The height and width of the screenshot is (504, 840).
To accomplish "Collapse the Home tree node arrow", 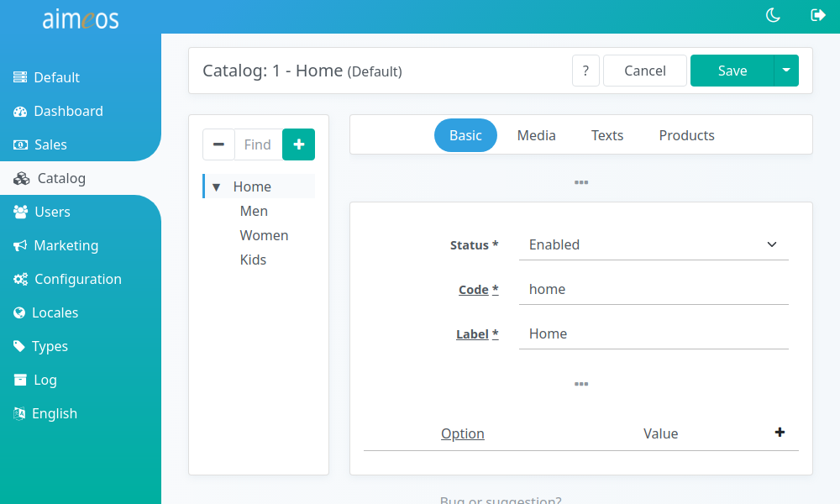I will pyautogui.click(x=217, y=187).
